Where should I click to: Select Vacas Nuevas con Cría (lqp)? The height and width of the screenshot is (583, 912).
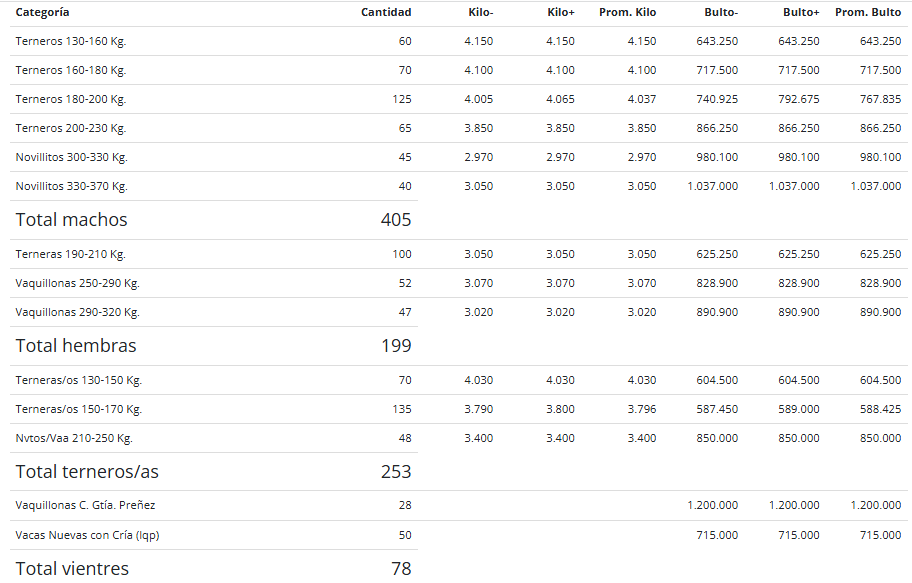(87, 535)
